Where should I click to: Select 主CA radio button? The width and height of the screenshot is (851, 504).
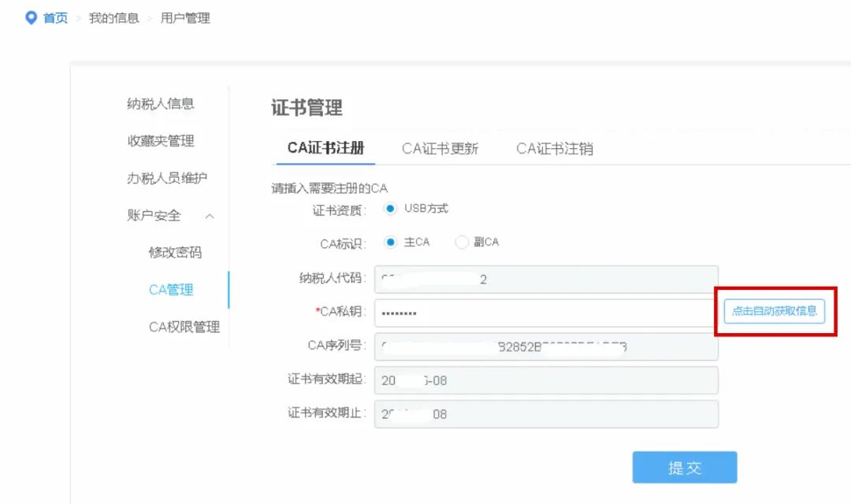(390, 243)
